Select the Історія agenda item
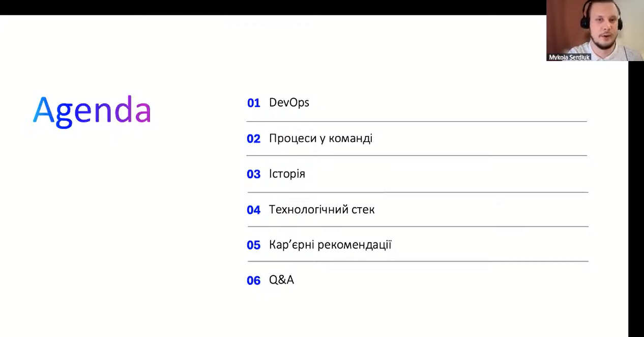The image size is (644, 337). [287, 174]
